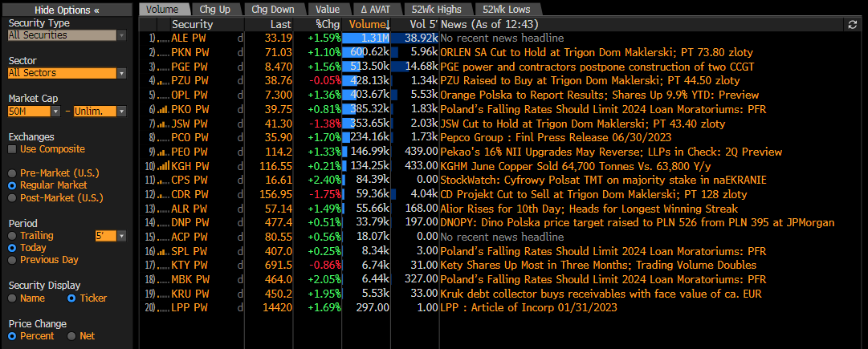Screen dimensions: 868x349
Task: Open chart icon for KGH PW row
Action: [163, 167]
